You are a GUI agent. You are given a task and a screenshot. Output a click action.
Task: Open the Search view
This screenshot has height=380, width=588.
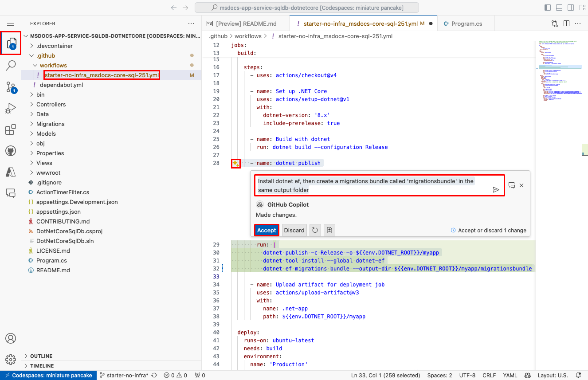11,65
